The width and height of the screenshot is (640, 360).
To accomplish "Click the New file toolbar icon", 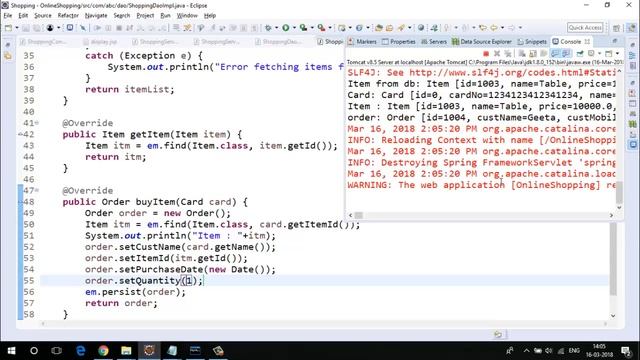I will (x=8, y=28).
